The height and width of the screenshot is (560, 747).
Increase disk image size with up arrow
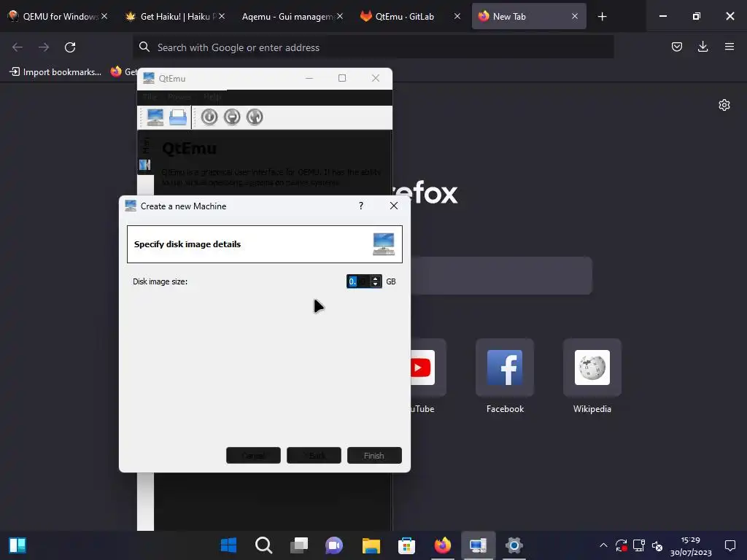pos(376,279)
